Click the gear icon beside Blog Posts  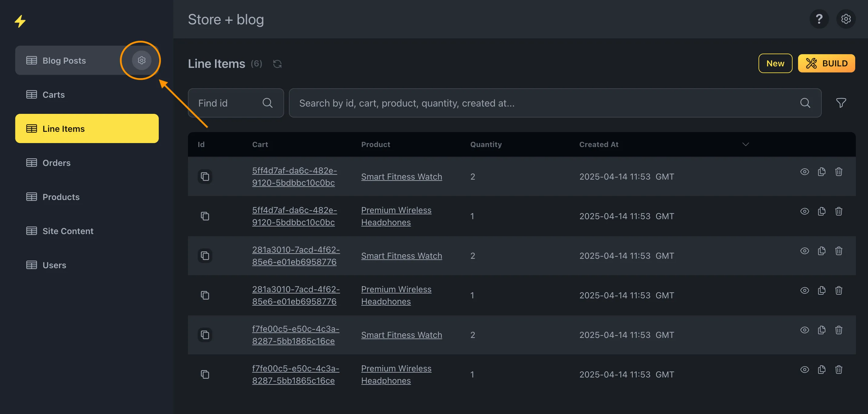click(141, 60)
